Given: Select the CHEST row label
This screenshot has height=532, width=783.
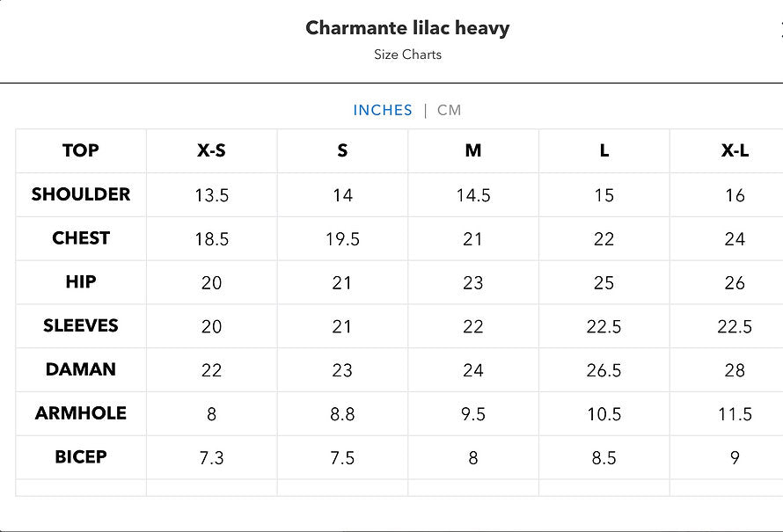Looking at the screenshot, I should pyautogui.click(x=81, y=238).
